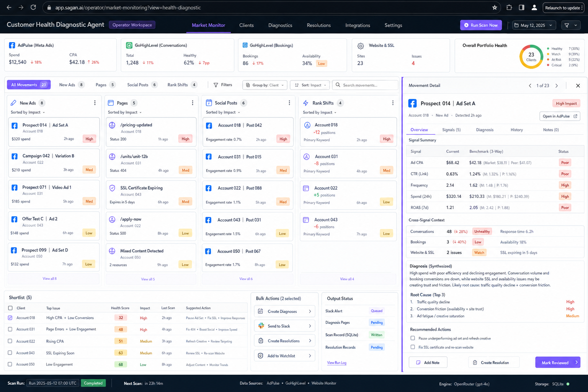Viewport: 588px width, 392px height.
Task: Open the New Ads column kebab menu
Action: [x=95, y=103]
